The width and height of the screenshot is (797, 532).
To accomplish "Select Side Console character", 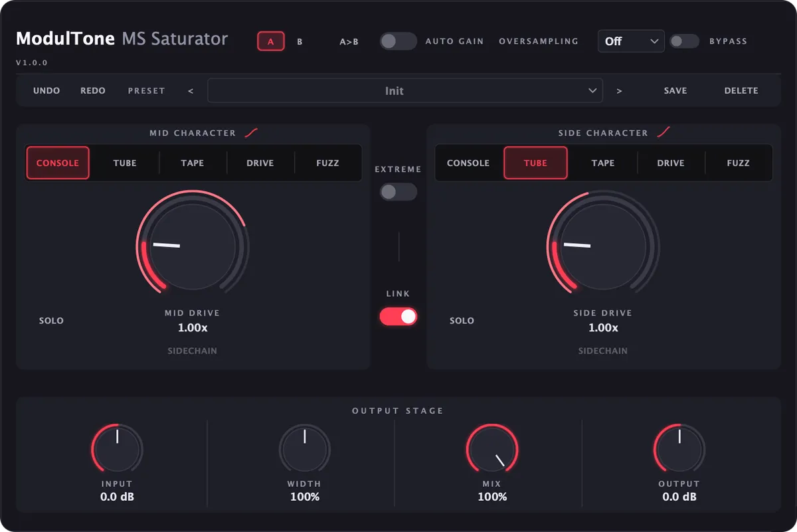I will point(468,163).
